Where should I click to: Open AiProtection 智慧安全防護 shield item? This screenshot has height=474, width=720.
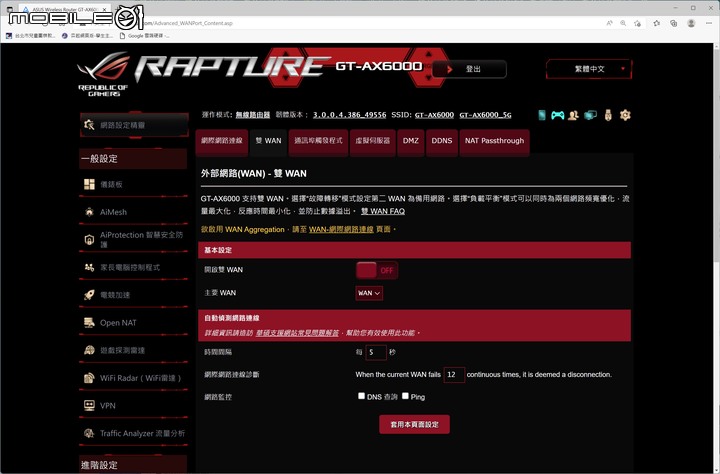pyautogui.click(x=133, y=239)
